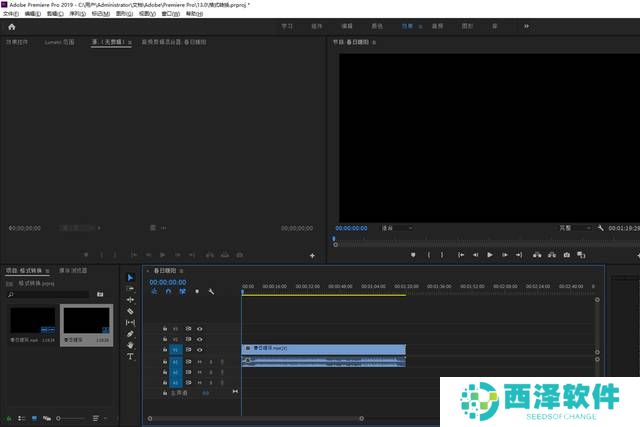Toggle V3 track output eye
The height and width of the screenshot is (427, 640).
click(x=200, y=329)
